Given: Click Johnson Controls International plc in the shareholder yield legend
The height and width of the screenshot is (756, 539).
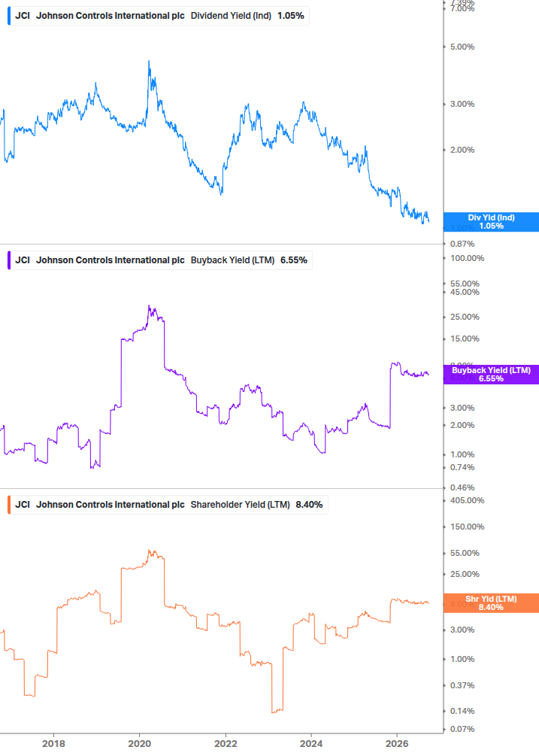Looking at the screenshot, I should point(111,505).
